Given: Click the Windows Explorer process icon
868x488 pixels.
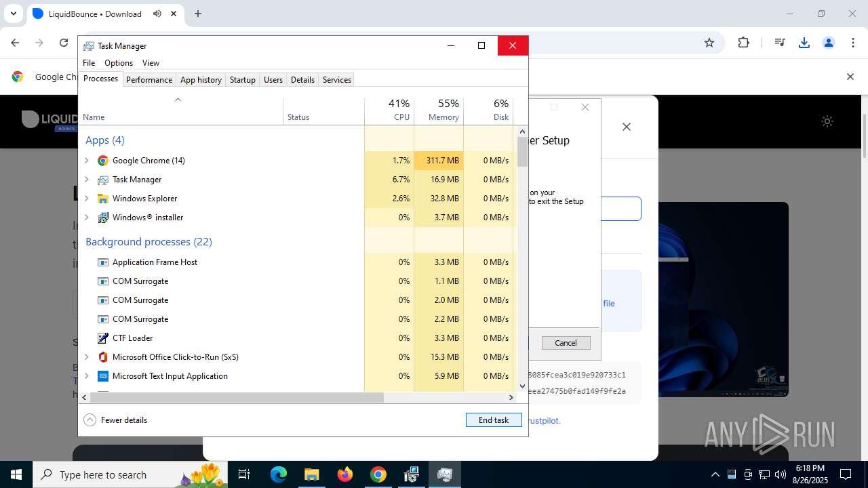Looking at the screenshot, I should (x=103, y=199).
